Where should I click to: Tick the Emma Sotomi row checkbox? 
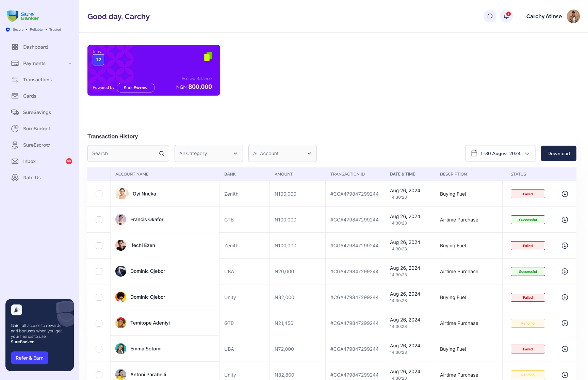[99, 349]
